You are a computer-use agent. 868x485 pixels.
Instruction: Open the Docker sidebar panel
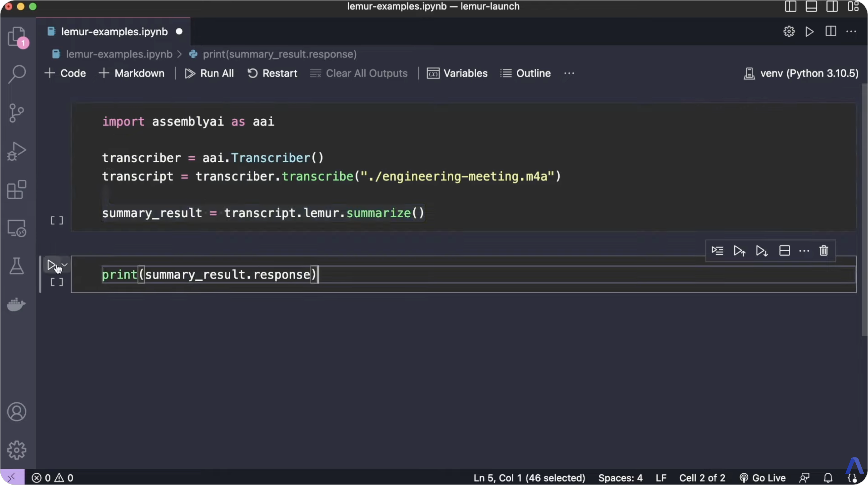(17, 304)
